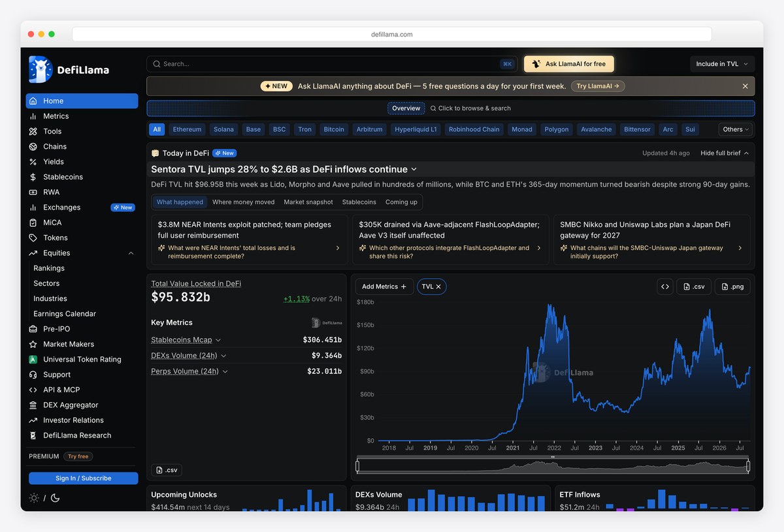Filter by Hyperliquid L1 chain

coord(416,129)
